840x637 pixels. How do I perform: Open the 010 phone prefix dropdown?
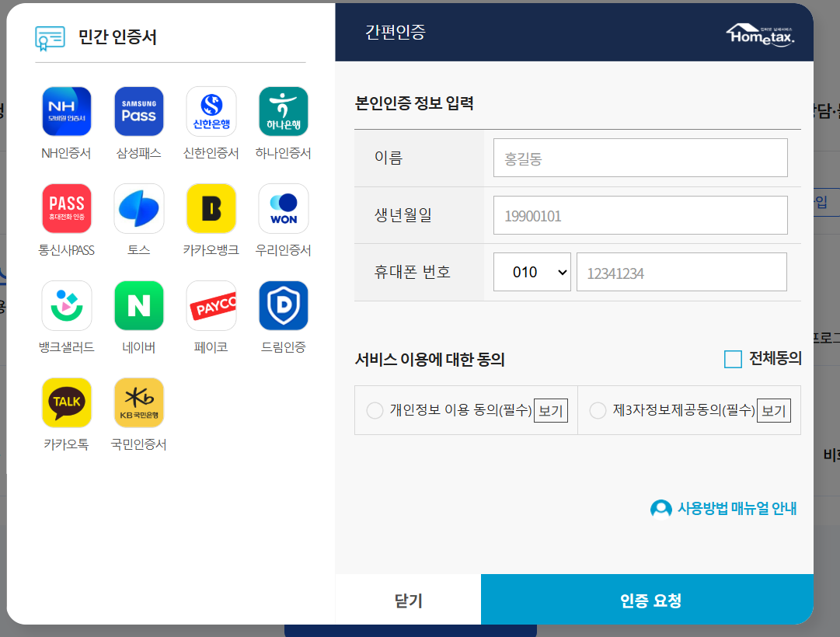click(x=532, y=272)
